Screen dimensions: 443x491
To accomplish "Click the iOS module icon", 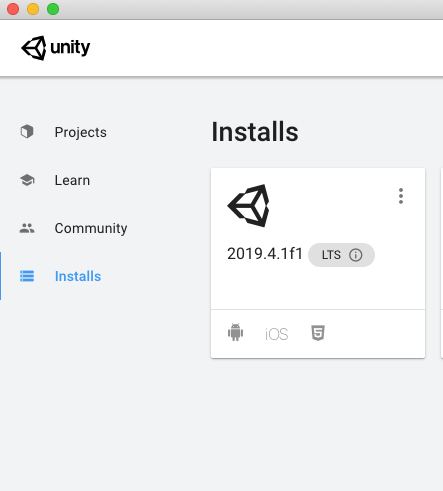I will click(276, 334).
